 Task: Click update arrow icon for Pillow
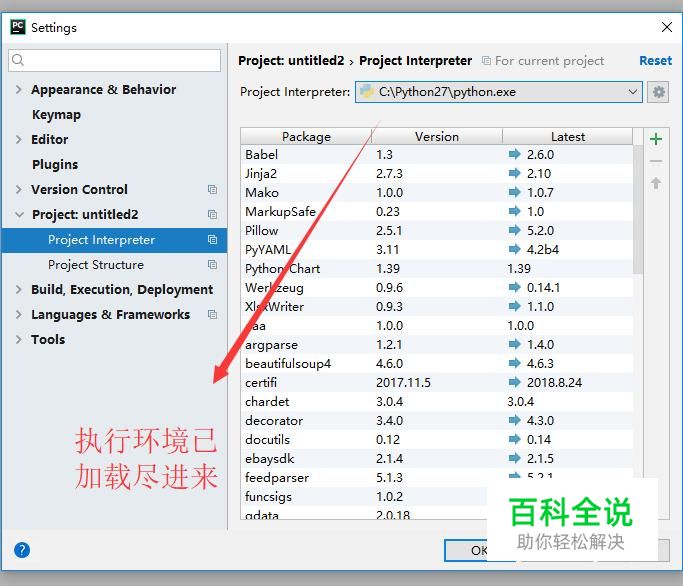(x=514, y=230)
